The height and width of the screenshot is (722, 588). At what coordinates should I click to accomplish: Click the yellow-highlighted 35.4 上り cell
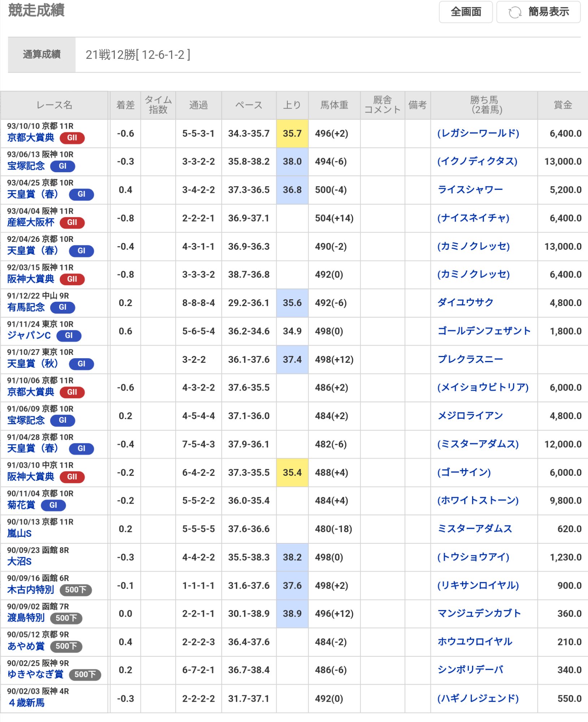point(292,472)
